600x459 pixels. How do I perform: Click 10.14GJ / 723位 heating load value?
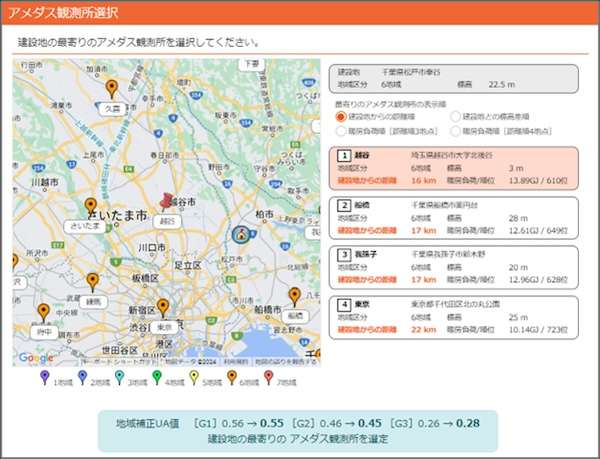(x=538, y=329)
